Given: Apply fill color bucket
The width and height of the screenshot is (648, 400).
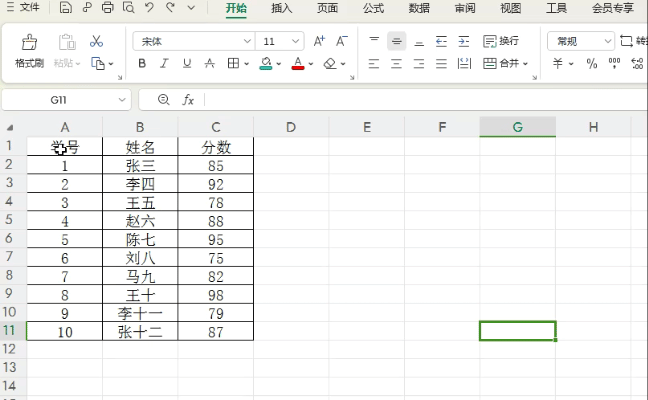Looking at the screenshot, I should [x=266, y=63].
